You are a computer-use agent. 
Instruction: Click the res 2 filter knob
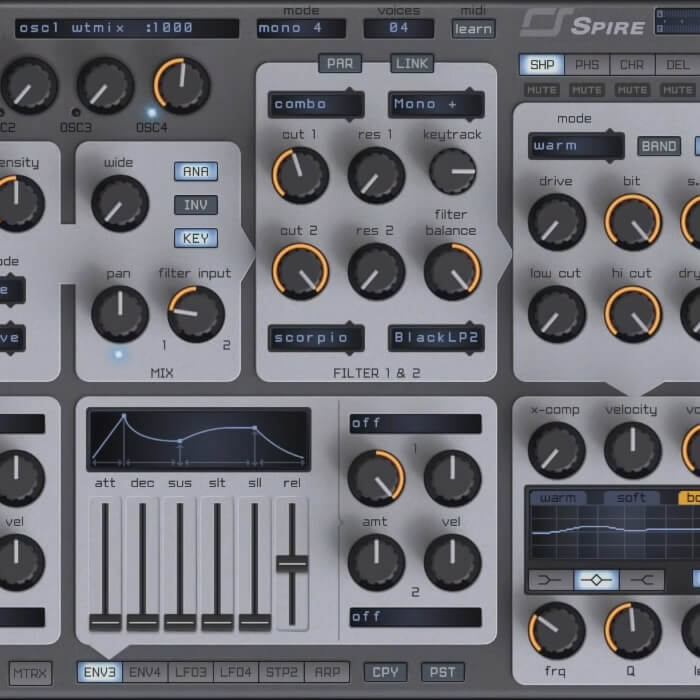(x=376, y=271)
